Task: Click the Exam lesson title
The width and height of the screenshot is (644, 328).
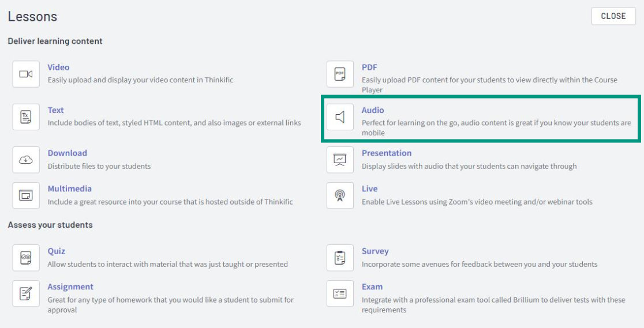Action: [x=372, y=286]
